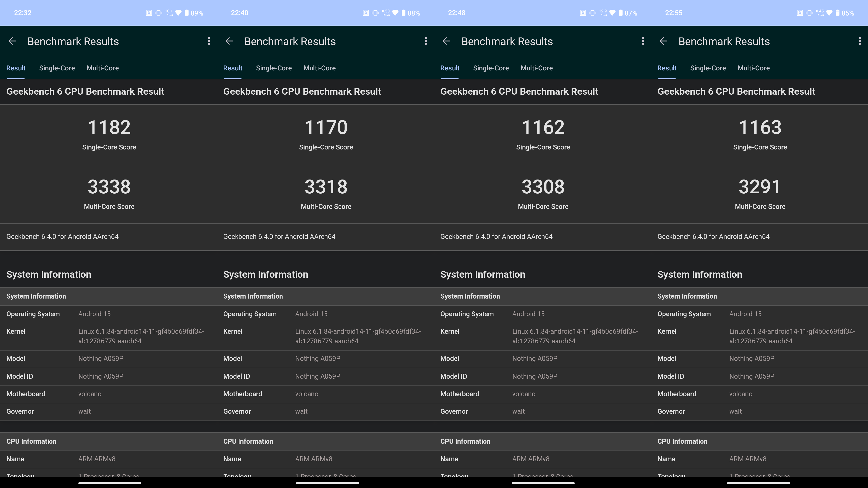
Task: Select Result tab on the 22:40 screen
Action: [x=233, y=68]
